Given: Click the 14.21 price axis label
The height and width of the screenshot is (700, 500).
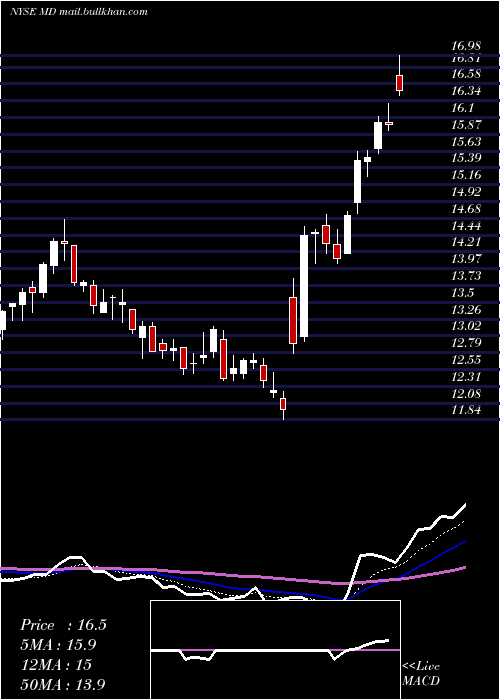Looking at the screenshot, I should 466,242.
